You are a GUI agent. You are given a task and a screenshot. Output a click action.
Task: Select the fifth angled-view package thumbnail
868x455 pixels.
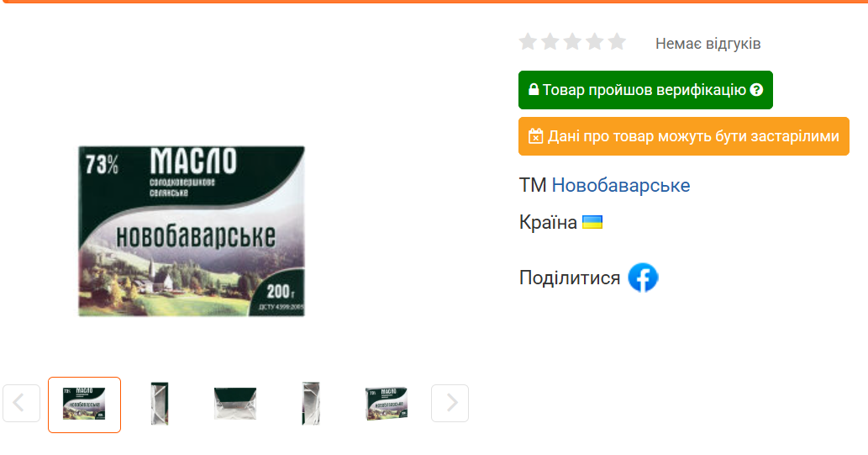tap(387, 404)
